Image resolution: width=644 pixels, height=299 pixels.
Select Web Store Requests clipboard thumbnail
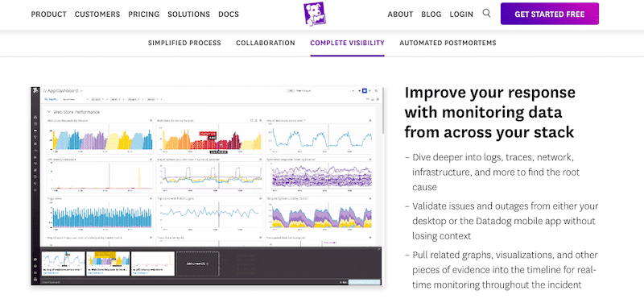(108, 264)
